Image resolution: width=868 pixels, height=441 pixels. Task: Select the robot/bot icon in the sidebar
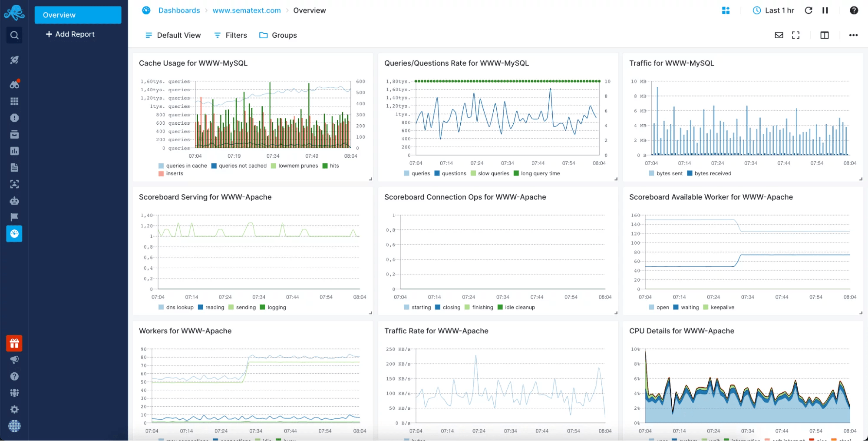tap(14, 201)
